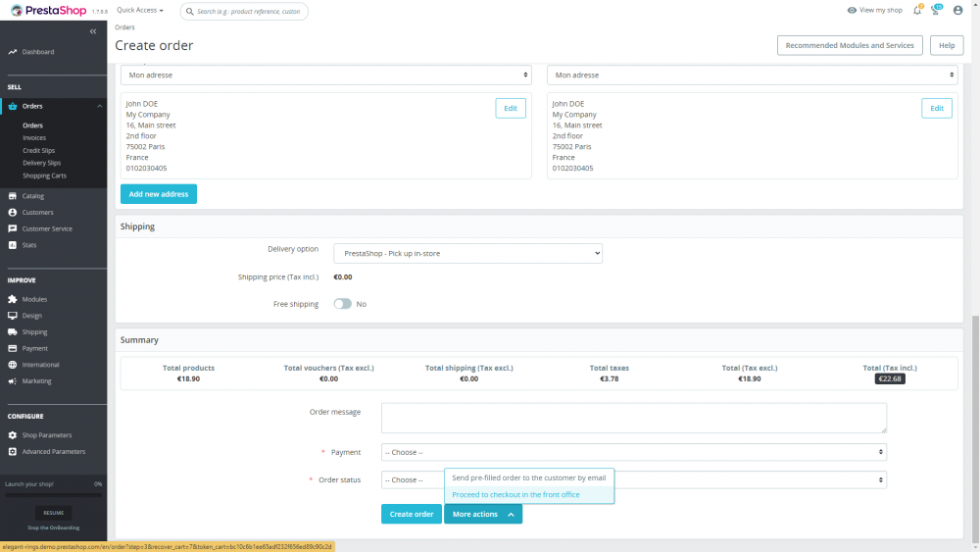Open Recommended Modules and Services

coord(850,45)
